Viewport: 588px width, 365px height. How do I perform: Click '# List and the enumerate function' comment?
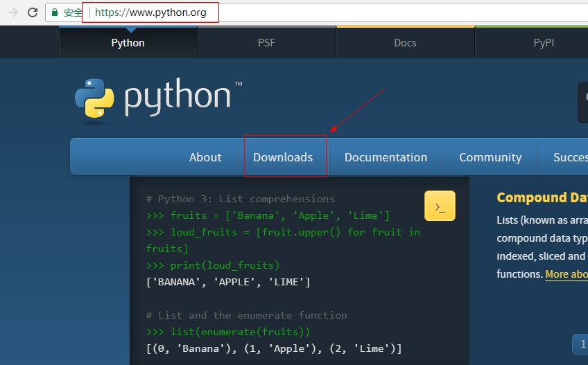(x=246, y=315)
